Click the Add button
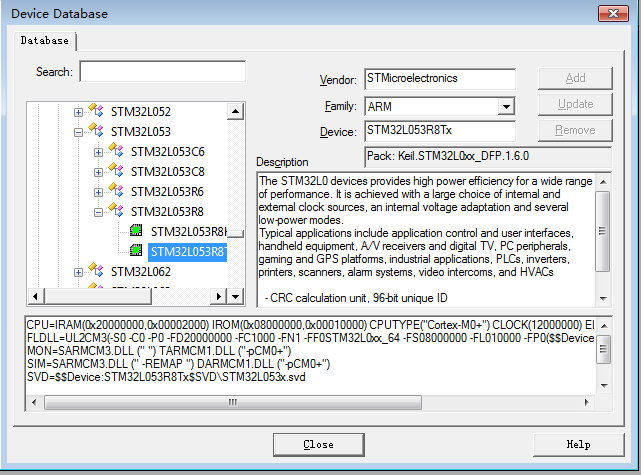 point(575,78)
